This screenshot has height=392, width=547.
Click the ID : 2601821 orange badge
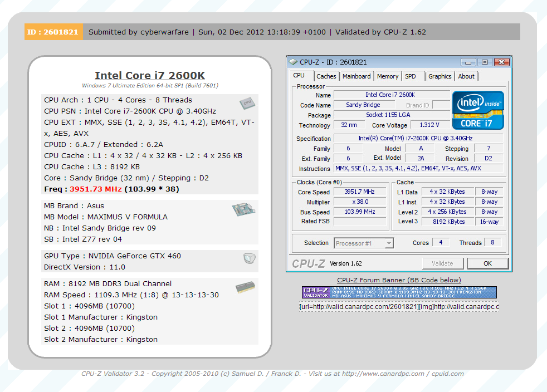tap(53, 32)
